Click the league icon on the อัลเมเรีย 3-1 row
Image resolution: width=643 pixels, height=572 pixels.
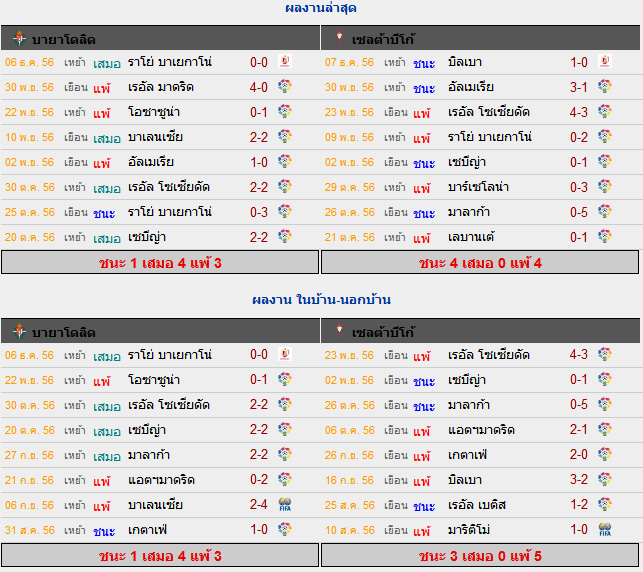(605, 87)
